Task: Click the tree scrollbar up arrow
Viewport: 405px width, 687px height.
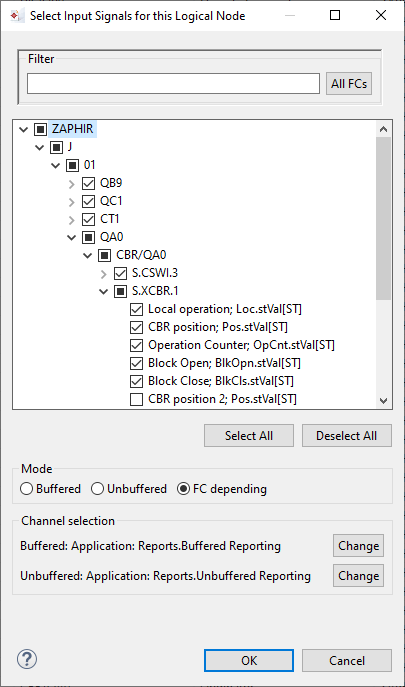Action: point(383,129)
